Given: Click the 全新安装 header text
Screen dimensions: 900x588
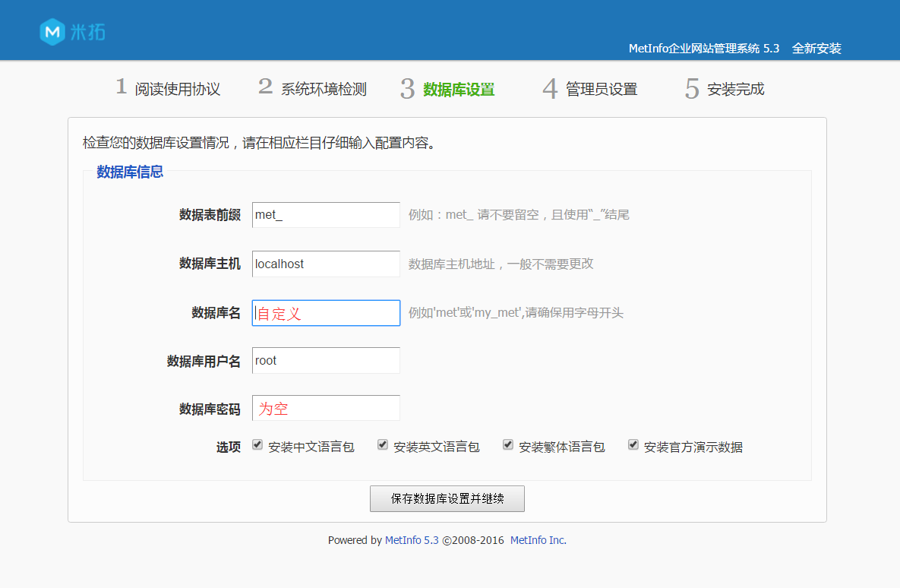Looking at the screenshot, I should [816, 49].
